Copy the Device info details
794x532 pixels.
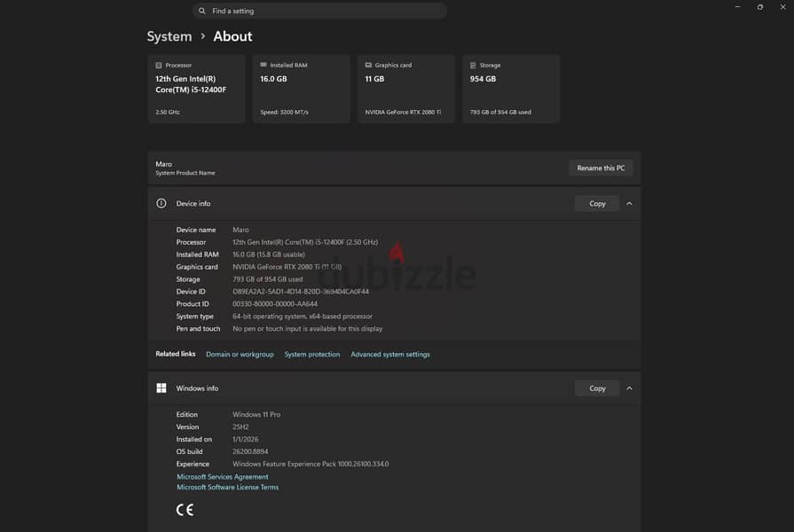(597, 203)
